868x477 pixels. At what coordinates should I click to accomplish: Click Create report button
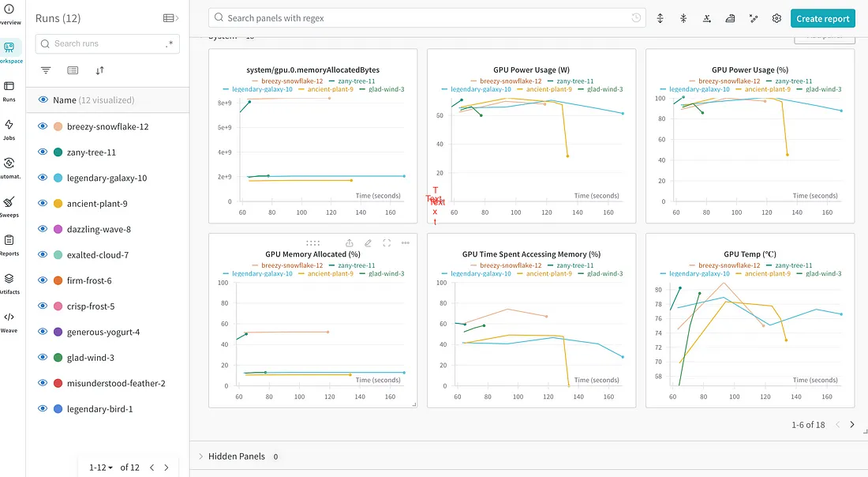pyautogui.click(x=822, y=18)
